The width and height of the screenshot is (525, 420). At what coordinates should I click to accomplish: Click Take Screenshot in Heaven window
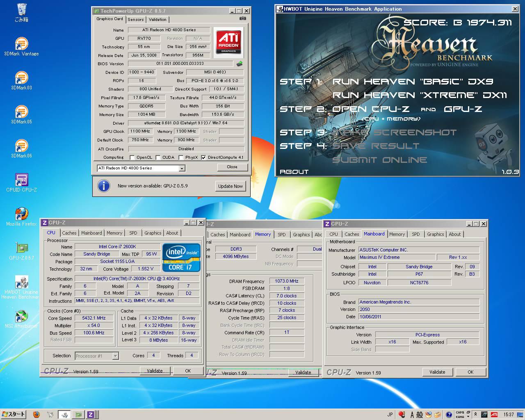(x=394, y=132)
